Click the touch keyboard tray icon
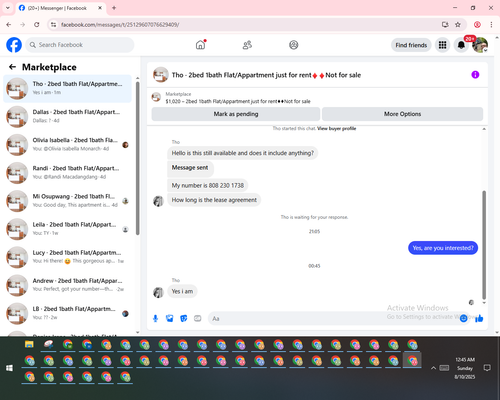This screenshot has width=500, height=400. pyautogui.click(x=444, y=368)
